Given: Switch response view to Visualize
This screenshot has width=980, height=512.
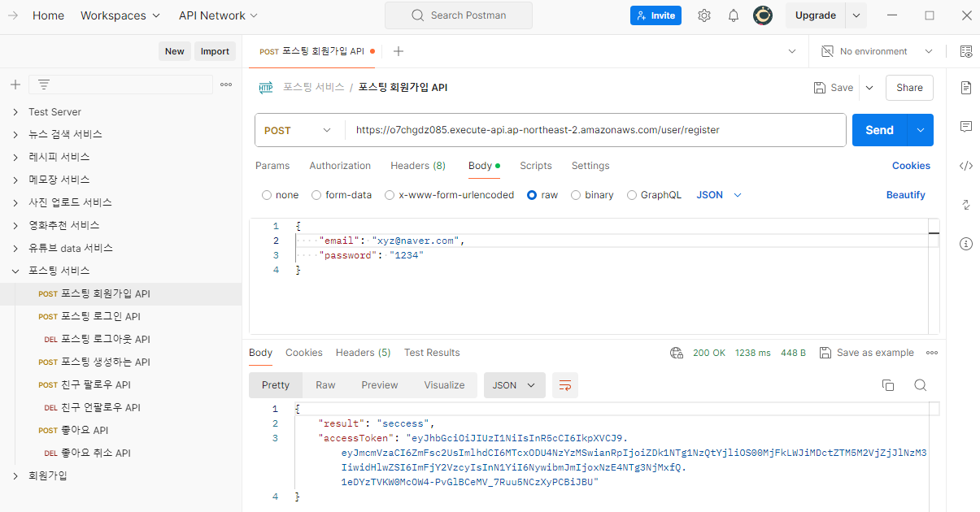Looking at the screenshot, I should coord(444,385).
